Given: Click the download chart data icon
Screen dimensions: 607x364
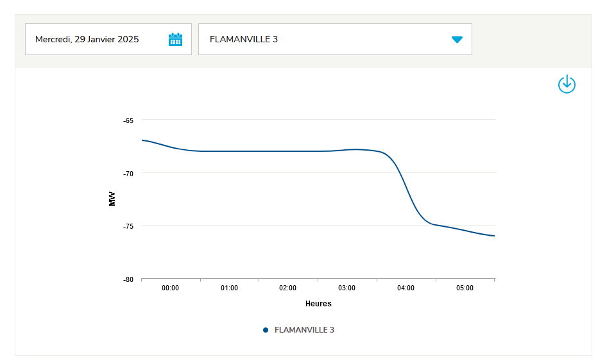Looking at the screenshot, I should (567, 84).
